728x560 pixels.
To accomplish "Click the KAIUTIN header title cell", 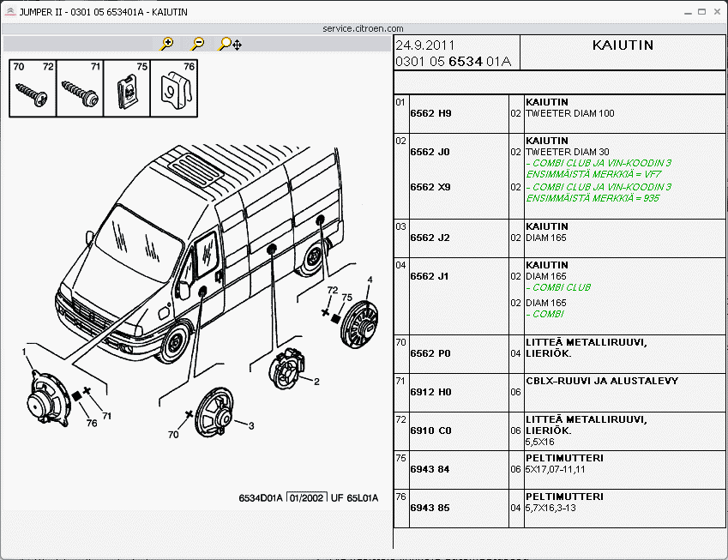I will click(x=623, y=45).
